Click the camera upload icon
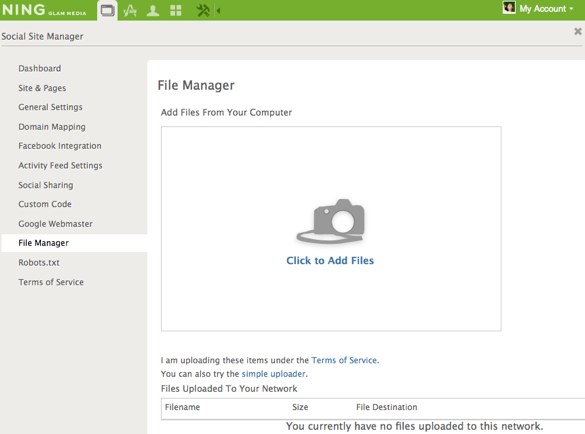This screenshot has height=434, width=585. pyautogui.click(x=331, y=221)
